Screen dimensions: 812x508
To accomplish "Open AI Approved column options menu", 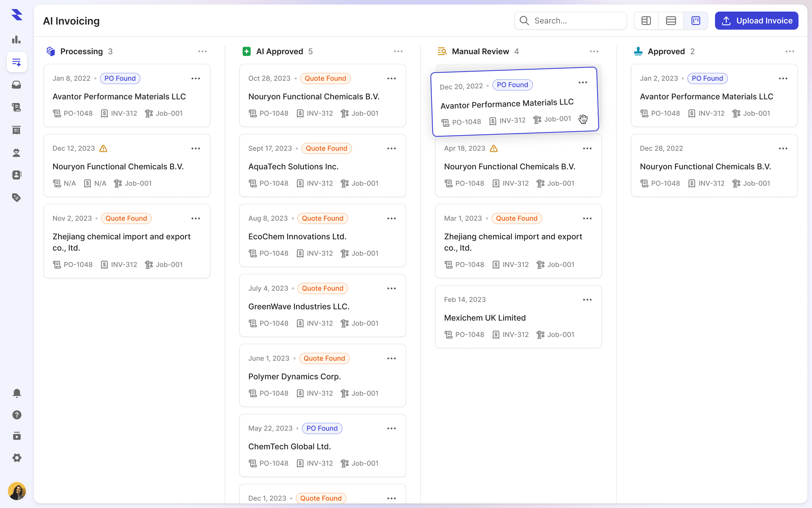I will tap(398, 51).
